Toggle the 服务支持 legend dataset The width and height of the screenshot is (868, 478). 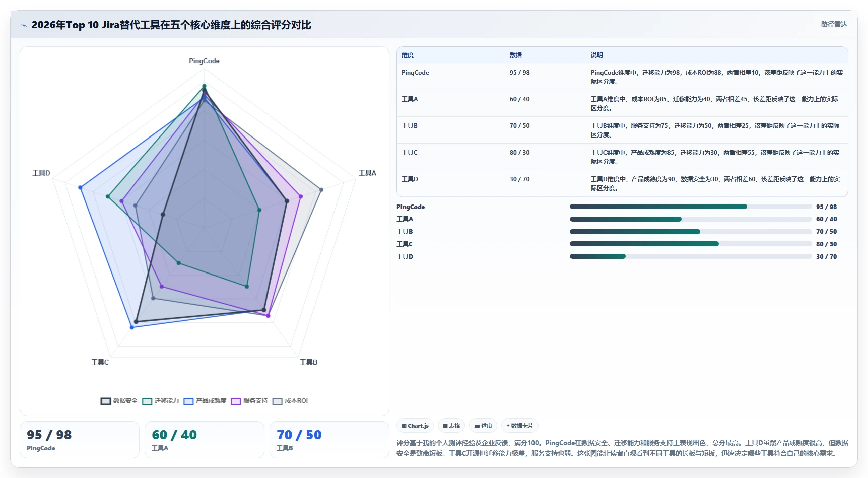pyautogui.click(x=249, y=401)
